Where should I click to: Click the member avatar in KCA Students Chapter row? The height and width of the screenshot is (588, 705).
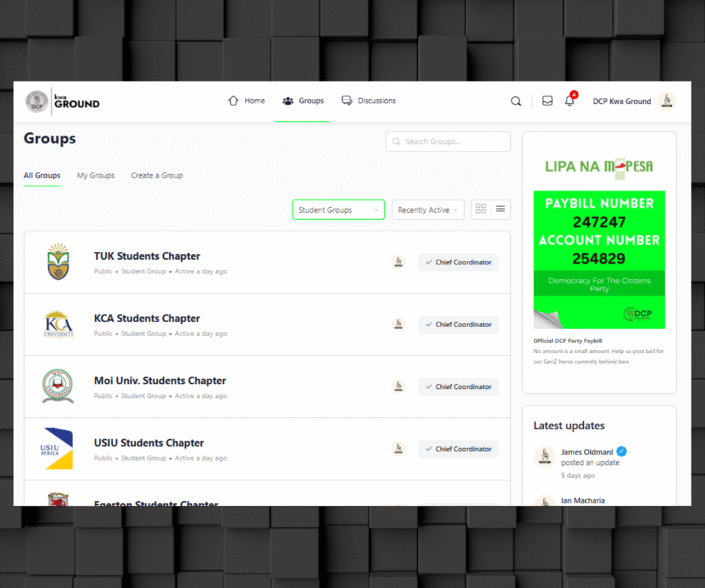(x=399, y=324)
